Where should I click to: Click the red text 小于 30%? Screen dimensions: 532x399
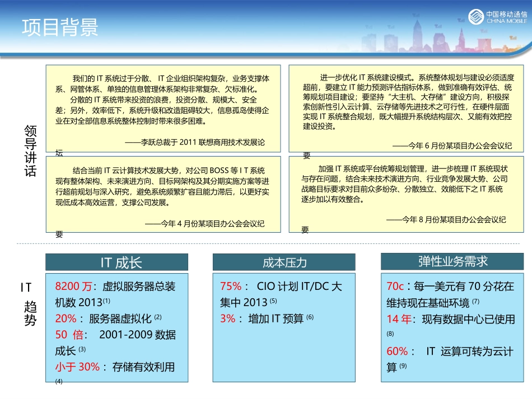point(77,367)
